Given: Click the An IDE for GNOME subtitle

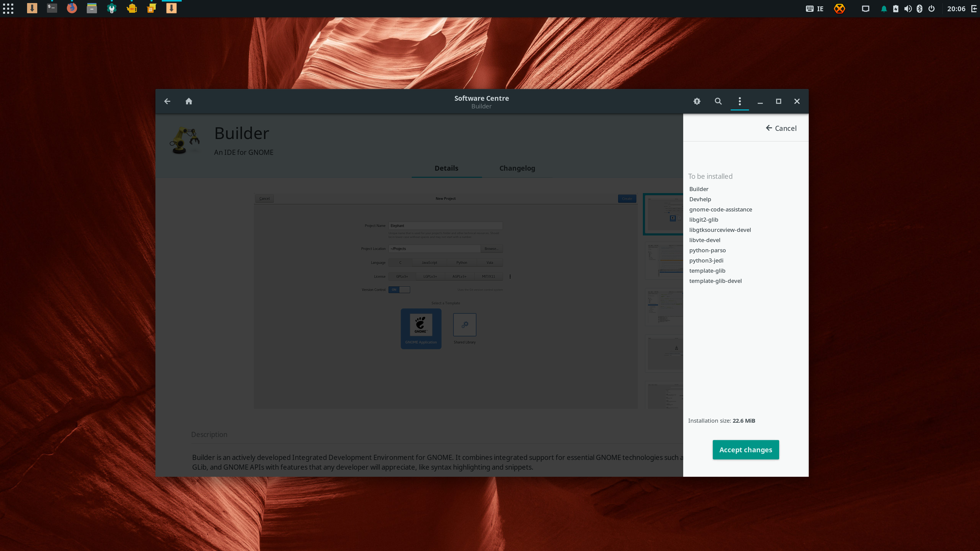Looking at the screenshot, I should [243, 152].
